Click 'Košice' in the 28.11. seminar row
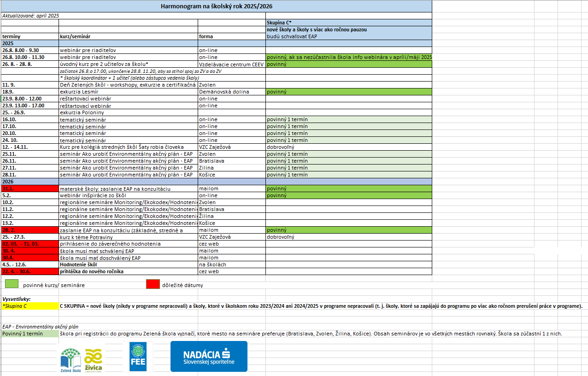The image size is (588, 376). tap(232, 175)
